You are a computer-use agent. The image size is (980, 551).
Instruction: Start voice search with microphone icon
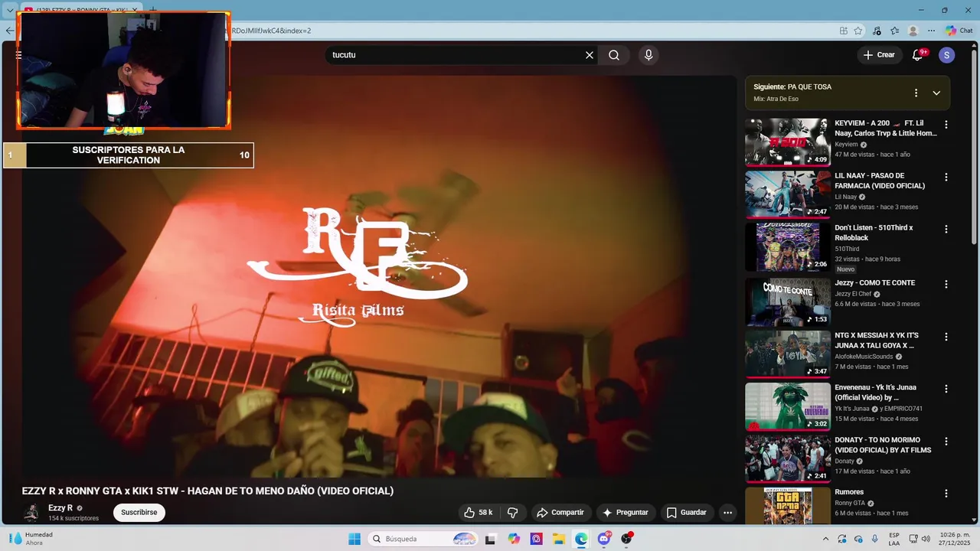[648, 55]
